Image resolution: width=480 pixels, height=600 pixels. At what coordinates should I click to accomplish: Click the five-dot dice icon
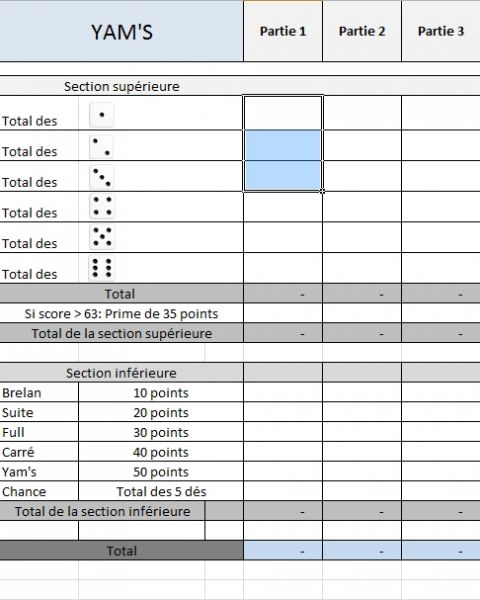click(102, 237)
